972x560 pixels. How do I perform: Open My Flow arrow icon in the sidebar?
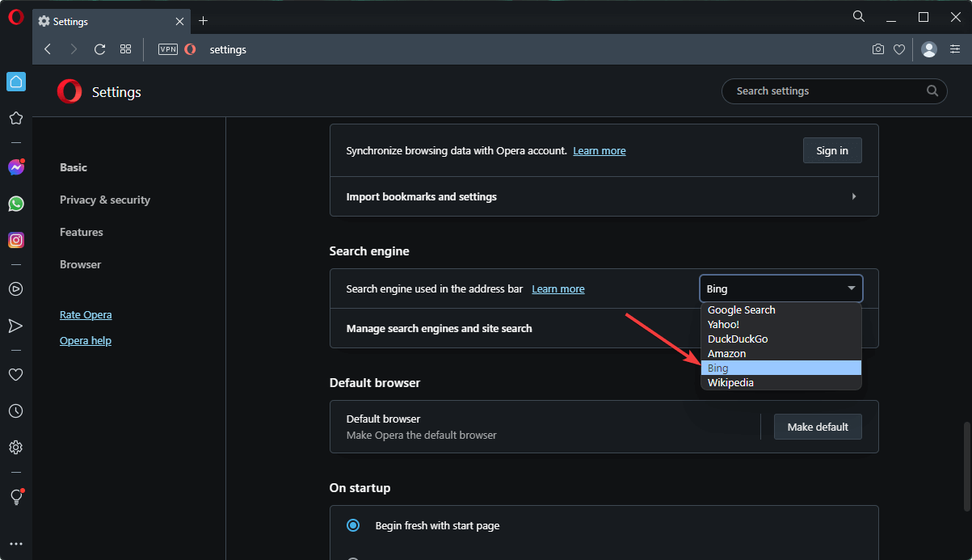click(x=15, y=326)
